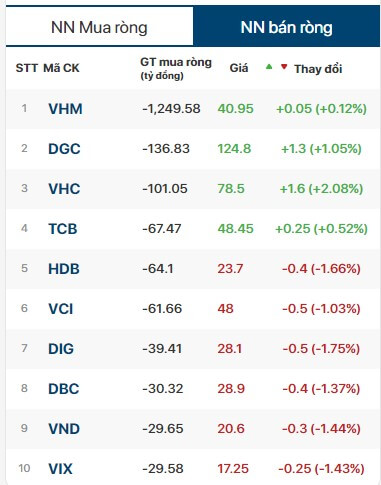Open the VND stock code link
The width and height of the screenshot is (381, 485).
pos(64,429)
